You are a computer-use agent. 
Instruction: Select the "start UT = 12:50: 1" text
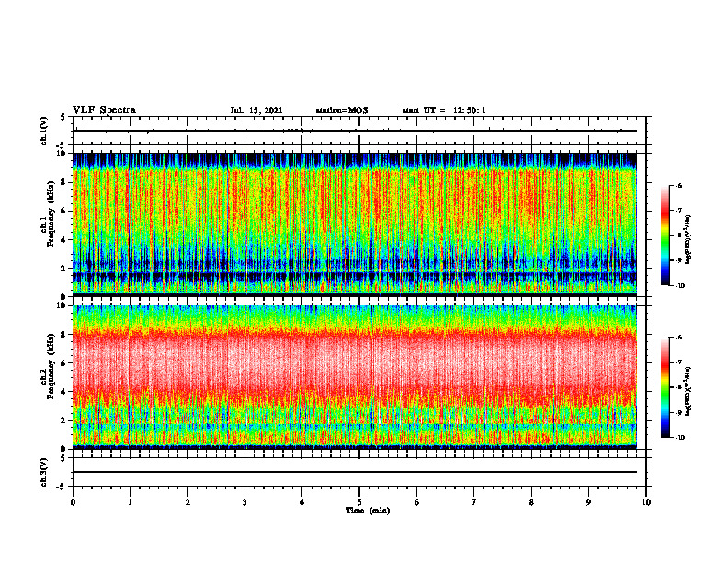click(x=444, y=110)
